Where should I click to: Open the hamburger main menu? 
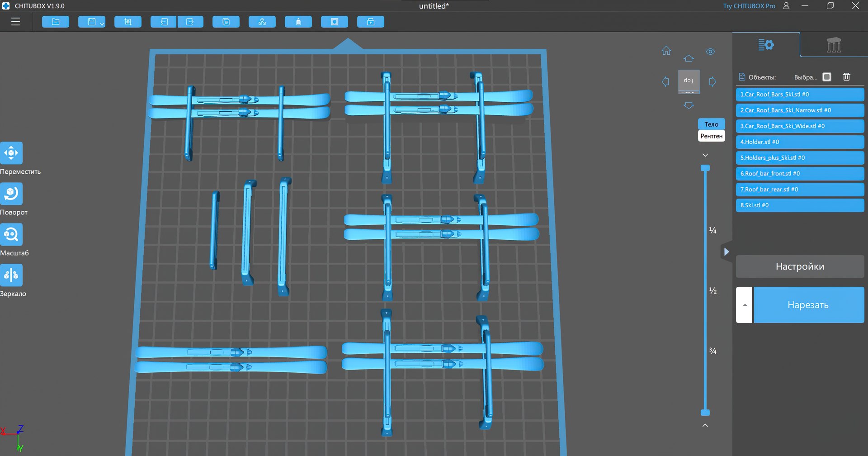[x=16, y=22]
